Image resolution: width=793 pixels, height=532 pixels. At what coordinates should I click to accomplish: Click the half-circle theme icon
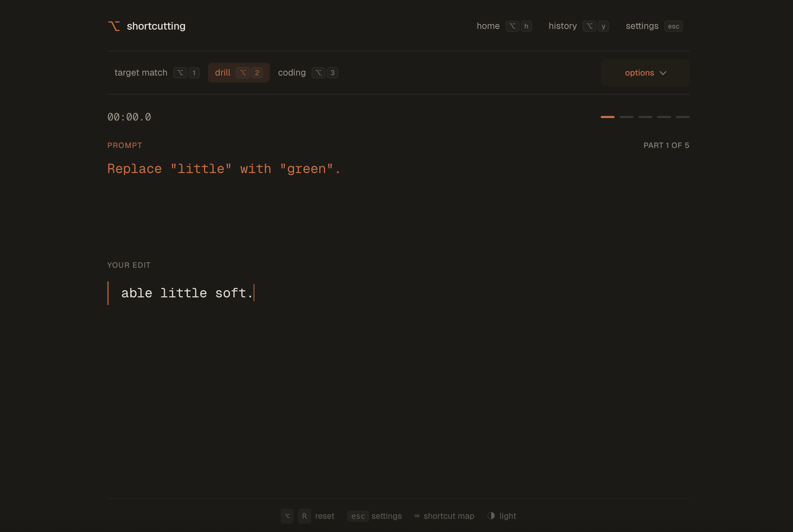[491, 516]
